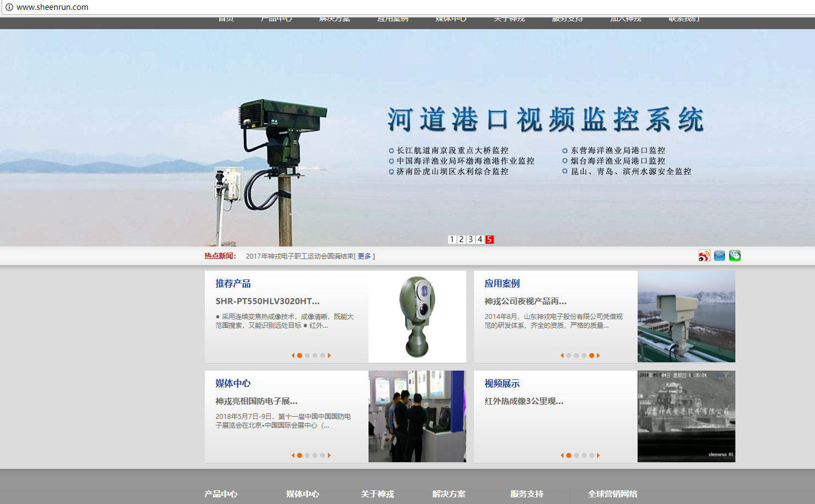Click 服务支持 in the footer

[x=527, y=494]
